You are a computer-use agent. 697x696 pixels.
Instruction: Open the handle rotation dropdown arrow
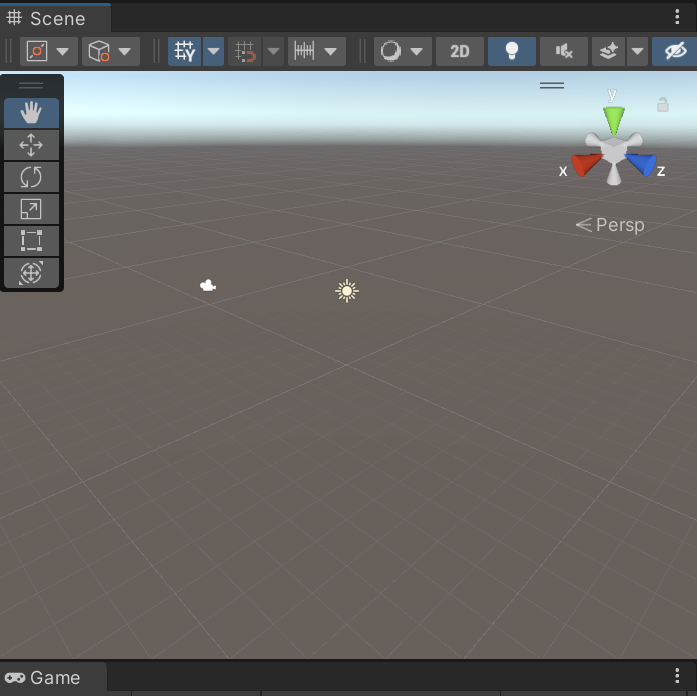(x=125, y=51)
